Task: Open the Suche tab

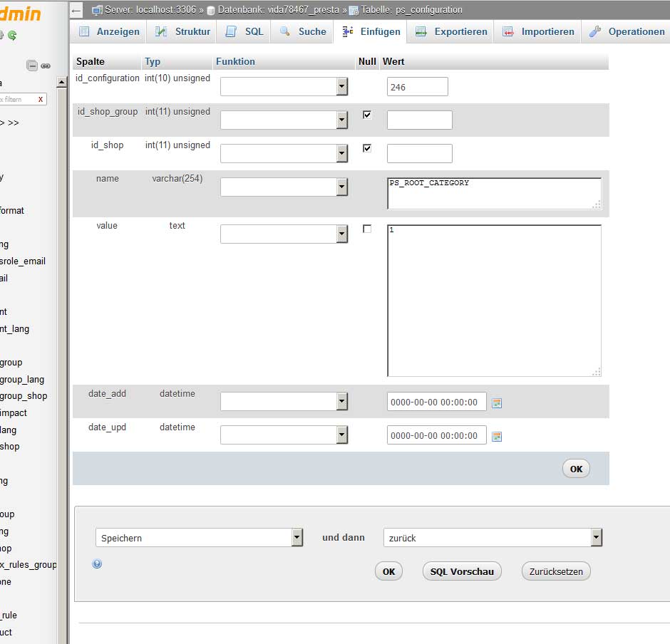Action: click(x=303, y=31)
